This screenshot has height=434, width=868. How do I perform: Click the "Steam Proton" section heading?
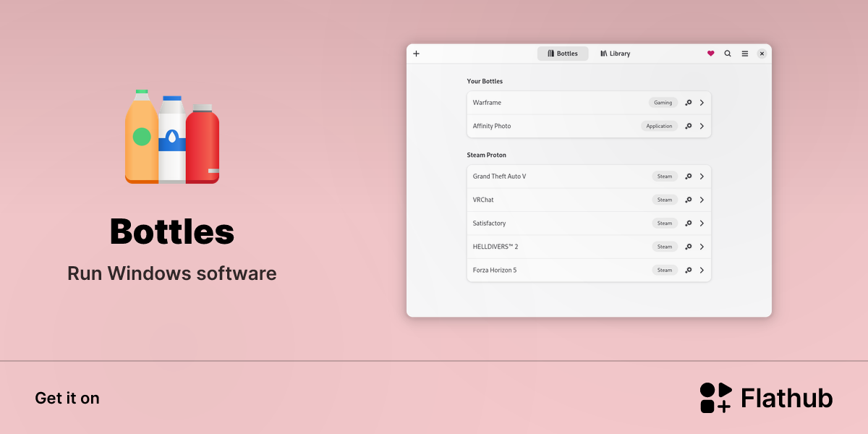click(x=487, y=155)
